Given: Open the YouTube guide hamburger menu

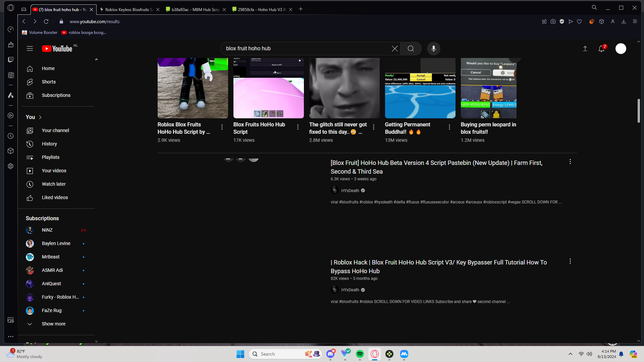Looking at the screenshot, I should [30, 49].
